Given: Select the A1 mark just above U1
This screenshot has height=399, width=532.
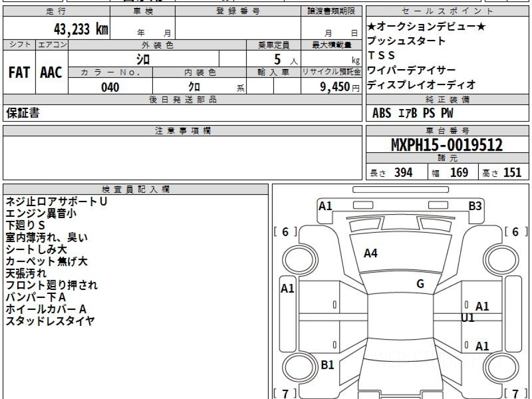Looking at the screenshot, I should pos(482,306).
